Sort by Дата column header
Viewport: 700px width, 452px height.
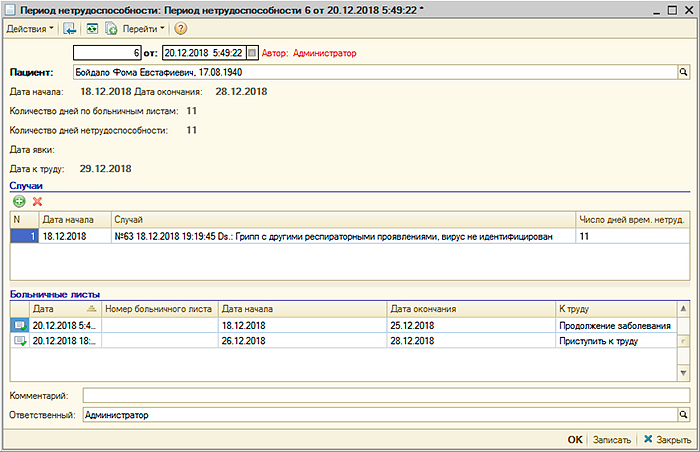(x=58, y=310)
